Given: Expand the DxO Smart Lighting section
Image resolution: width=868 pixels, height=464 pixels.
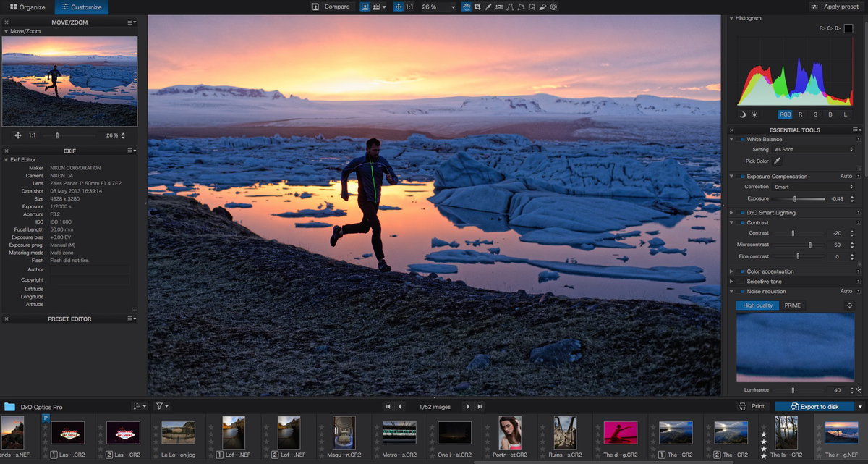Looking at the screenshot, I should (x=731, y=213).
